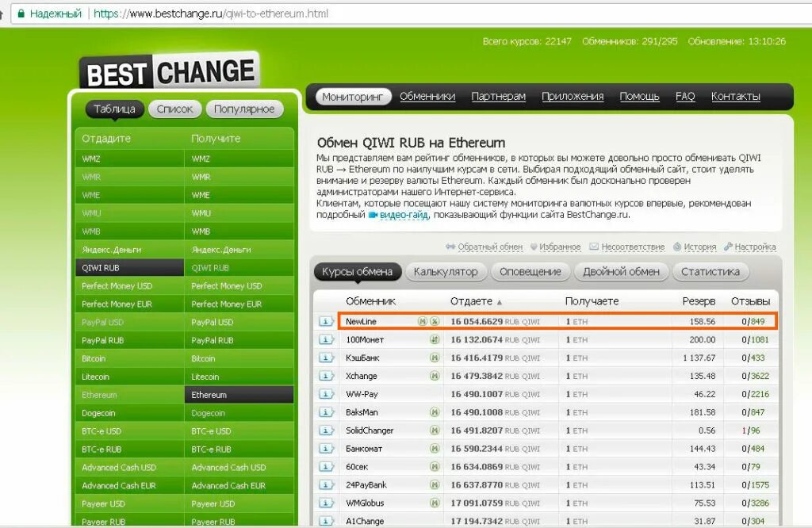Screen dimensions: 812x528
Task: Open the Мониторинг menu item
Action: (x=353, y=96)
